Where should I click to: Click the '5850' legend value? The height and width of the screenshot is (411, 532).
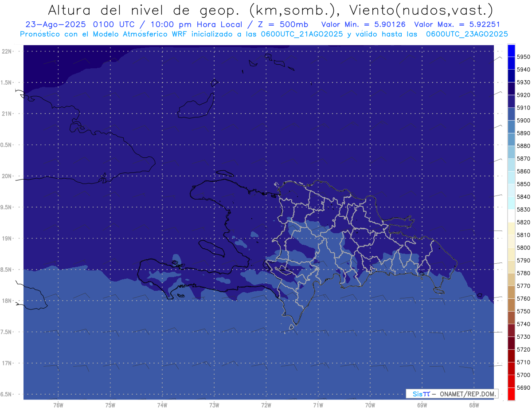(523, 184)
